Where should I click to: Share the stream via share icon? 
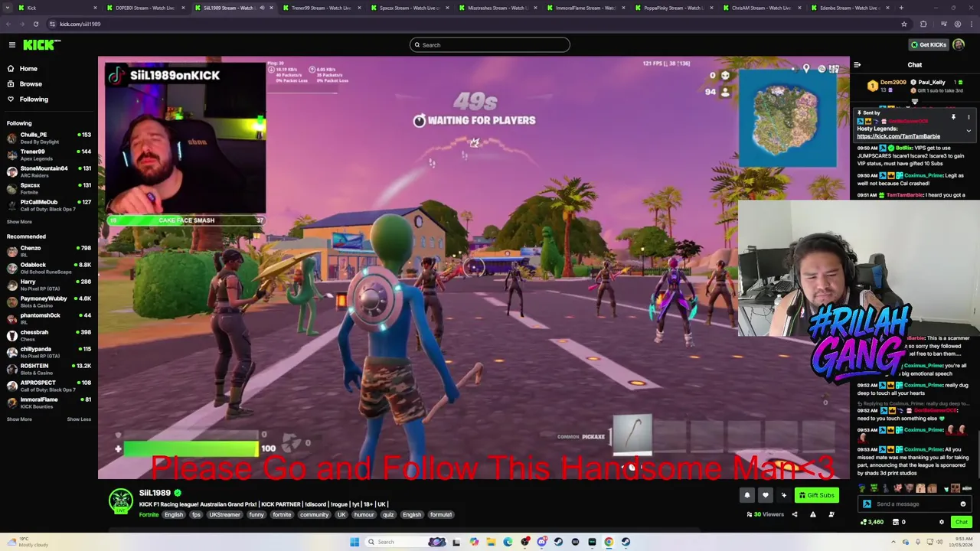click(x=794, y=514)
